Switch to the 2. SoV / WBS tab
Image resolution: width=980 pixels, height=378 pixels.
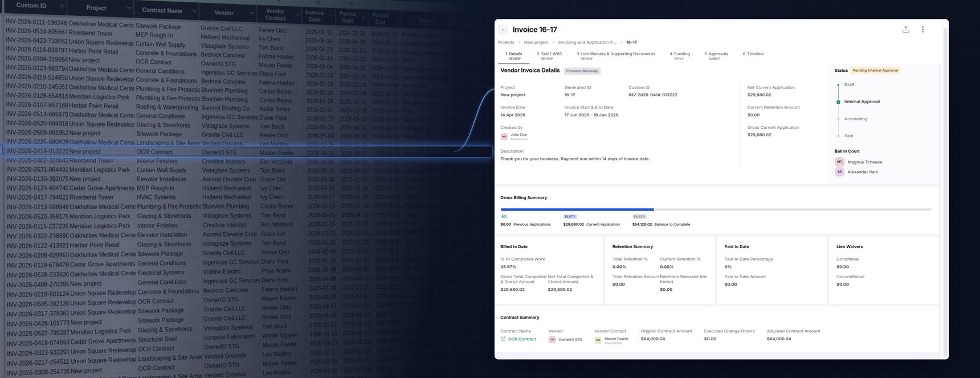point(549,56)
